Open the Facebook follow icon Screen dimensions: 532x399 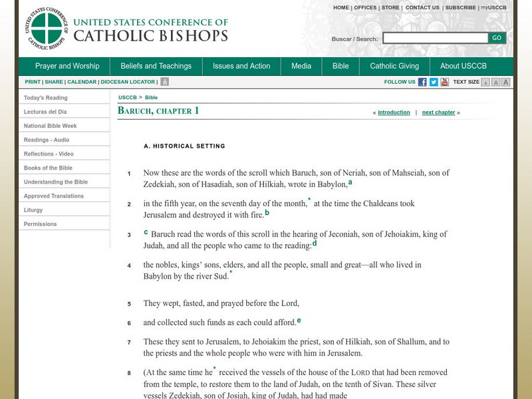point(423,82)
